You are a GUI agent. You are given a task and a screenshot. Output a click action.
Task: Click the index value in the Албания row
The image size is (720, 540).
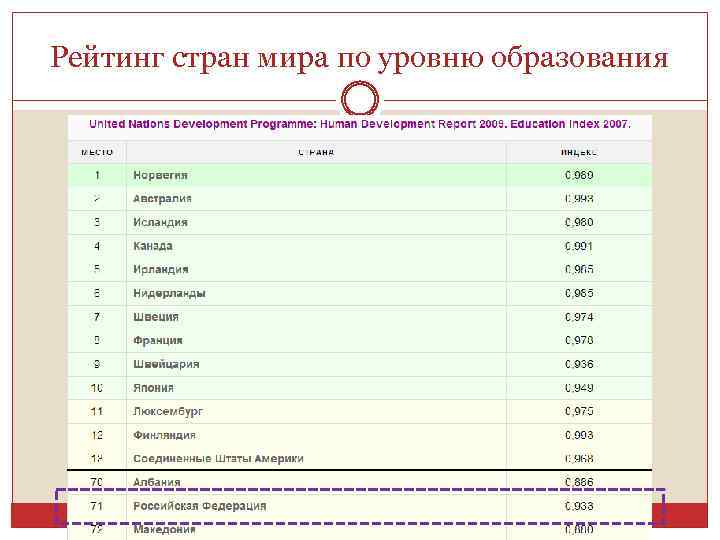[579, 482]
